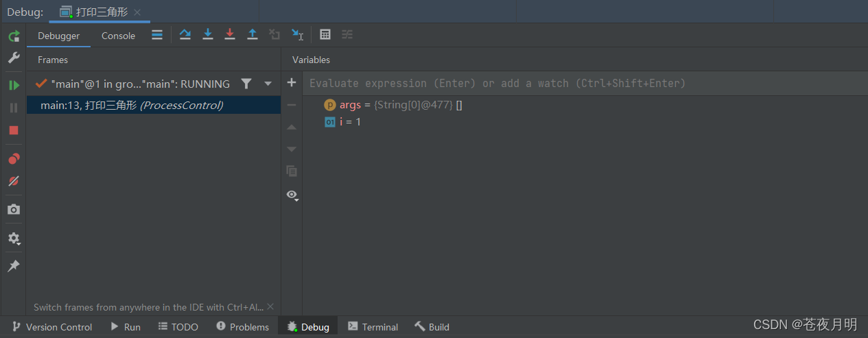This screenshot has width=868, height=338.
Task: Open View Breakpoints dialog
Action: 14,158
